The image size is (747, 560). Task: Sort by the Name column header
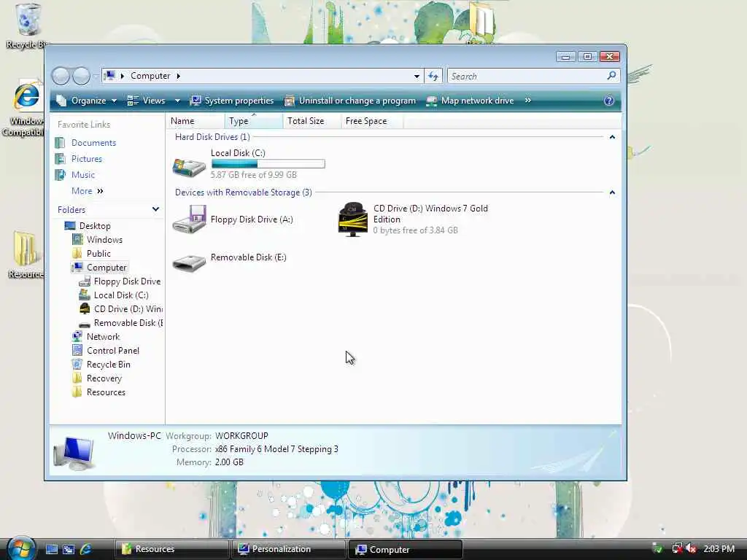tap(196, 121)
